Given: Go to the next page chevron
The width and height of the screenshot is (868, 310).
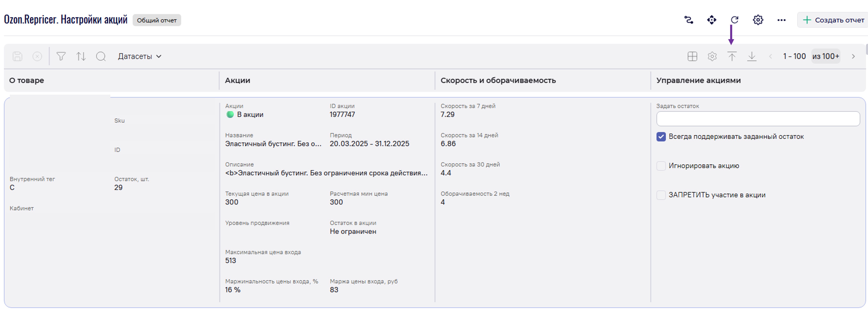Looking at the screenshot, I should [x=853, y=56].
